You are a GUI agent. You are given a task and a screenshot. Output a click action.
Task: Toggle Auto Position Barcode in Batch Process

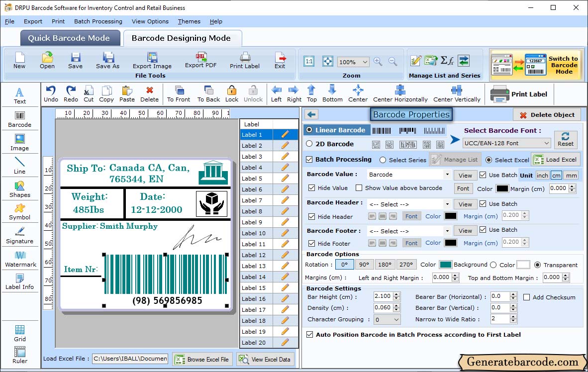[x=309, y=335]
